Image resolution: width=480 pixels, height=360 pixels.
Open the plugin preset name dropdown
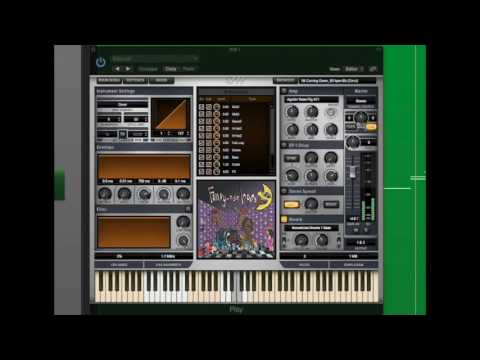[155, 59]
